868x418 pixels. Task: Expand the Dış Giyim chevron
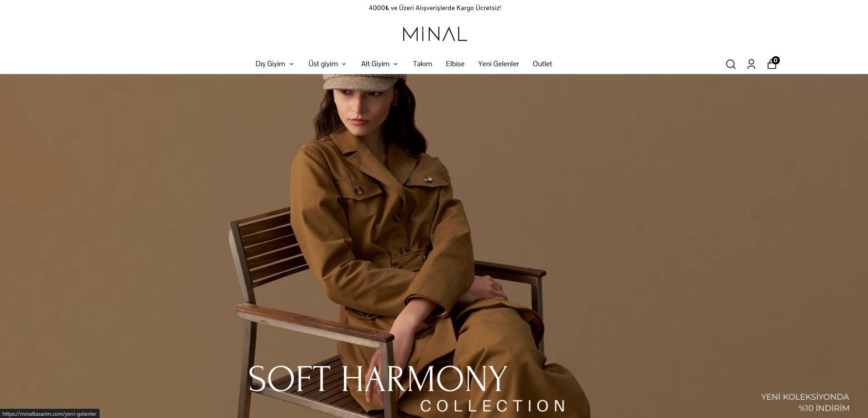[291, 64]
